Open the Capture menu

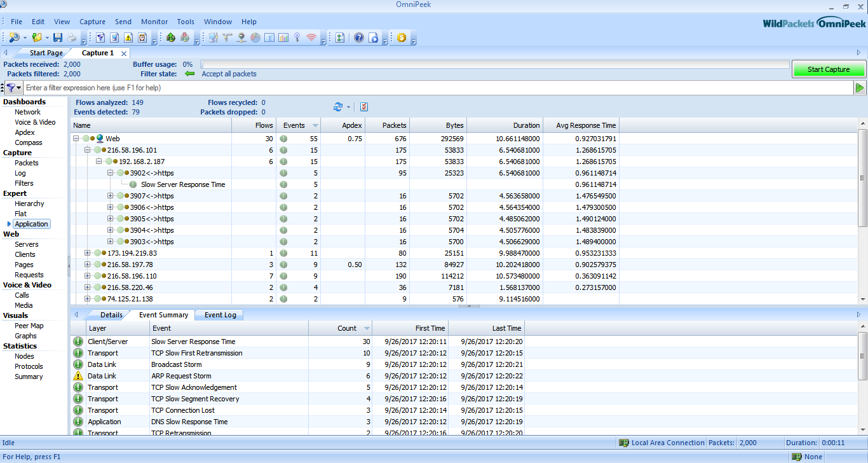(92, 22)
